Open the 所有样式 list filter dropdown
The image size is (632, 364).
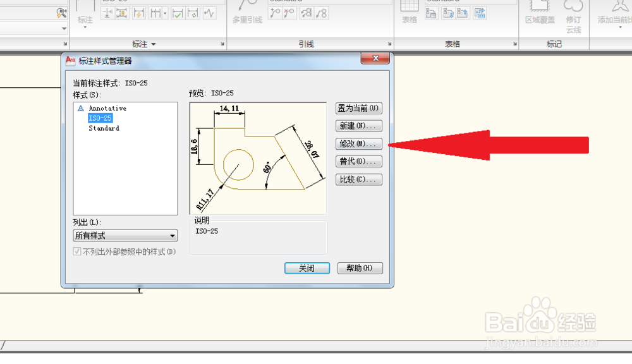pos(125,236)
